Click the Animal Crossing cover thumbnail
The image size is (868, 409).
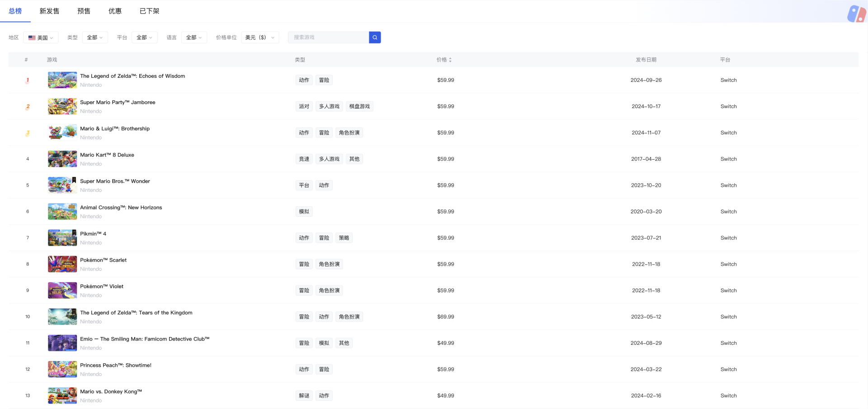(x=62, y=211)
